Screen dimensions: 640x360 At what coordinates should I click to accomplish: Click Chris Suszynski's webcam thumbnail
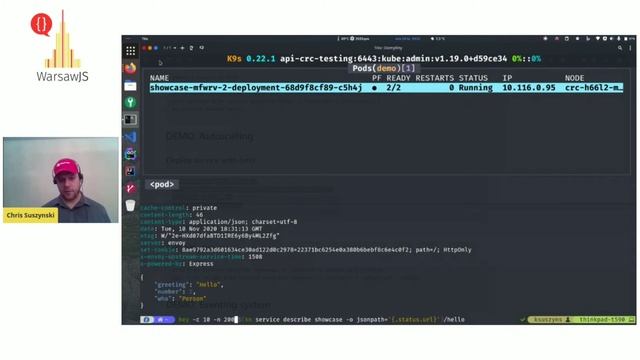(61, 180)
